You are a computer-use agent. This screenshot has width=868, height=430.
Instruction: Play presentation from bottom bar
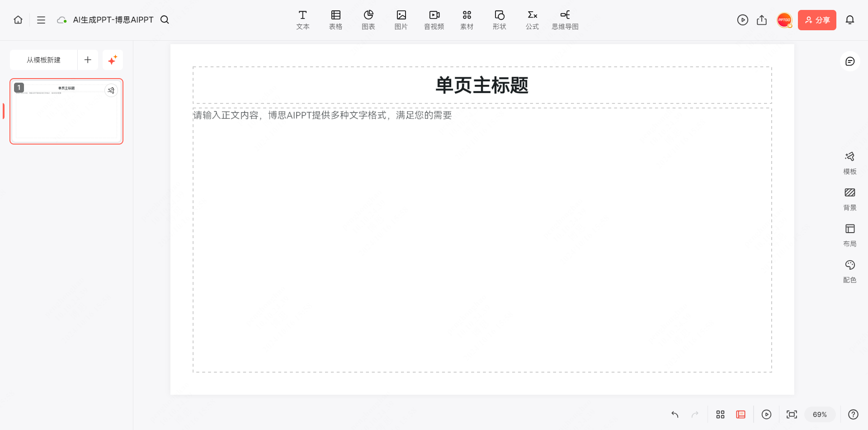pos(766,415)
